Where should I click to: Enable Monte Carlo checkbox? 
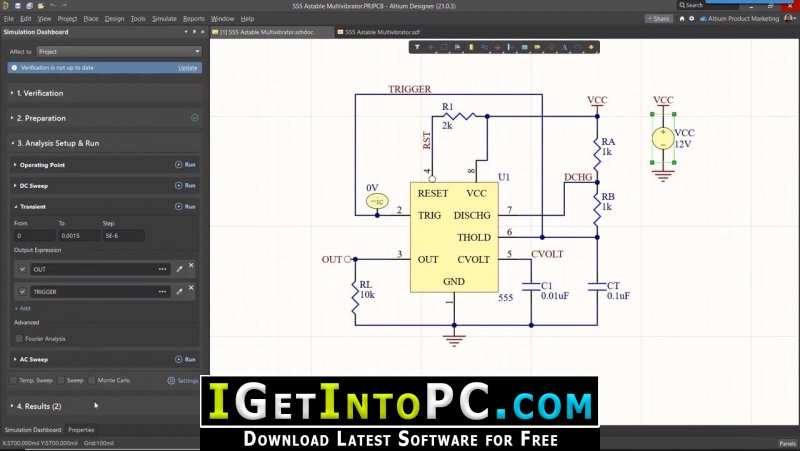[x=92, y=380]
